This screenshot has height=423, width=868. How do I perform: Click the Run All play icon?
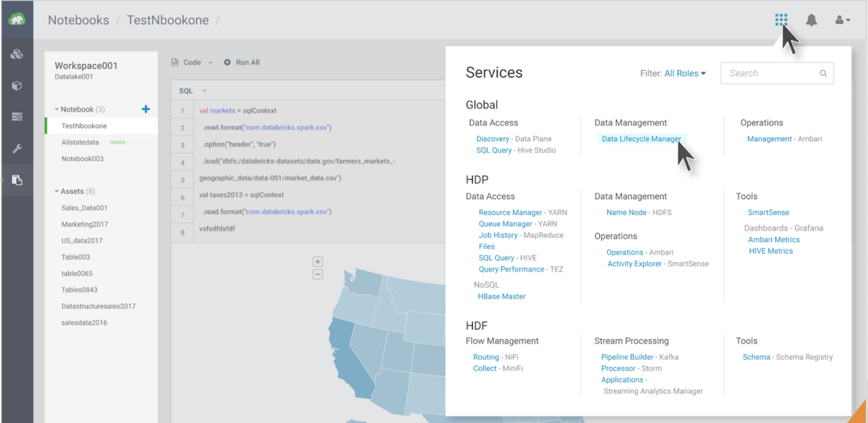(x=227, y=62)
